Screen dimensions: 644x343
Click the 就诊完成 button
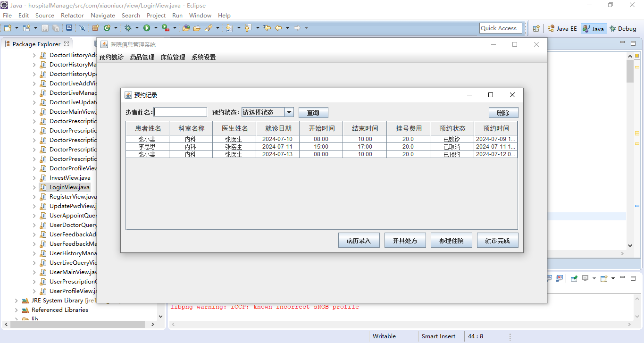point(497,240)
